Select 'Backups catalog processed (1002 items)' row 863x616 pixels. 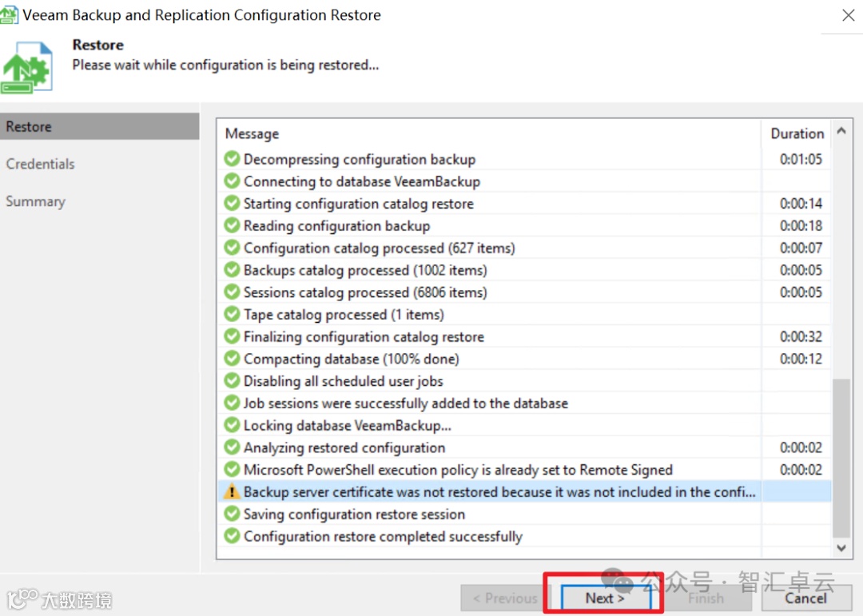coord(524,270)
